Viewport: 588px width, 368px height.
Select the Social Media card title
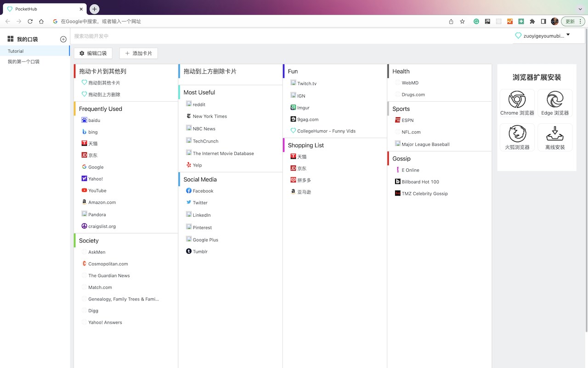[200, 179]
